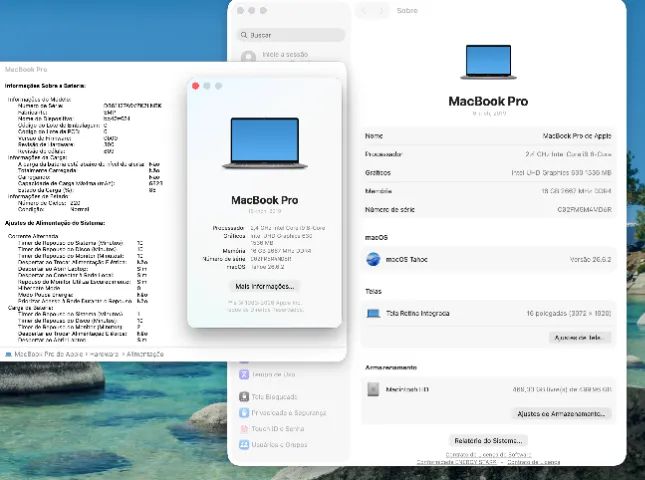
Task: Open Usuários e Grupos in the sidebar
Action: tap(273, 445)
